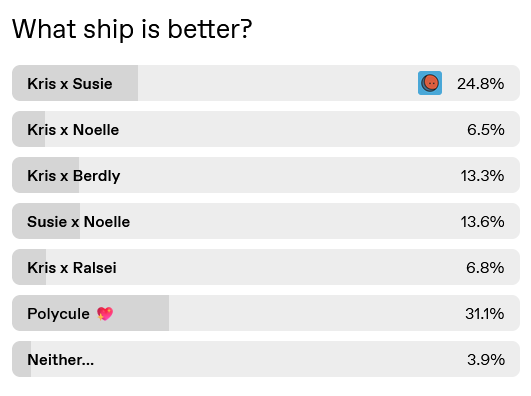Click the 6.8% result for Kris x Ralsei
The height and width of the screenshot is (396, 531).
(x=485, y=268)
